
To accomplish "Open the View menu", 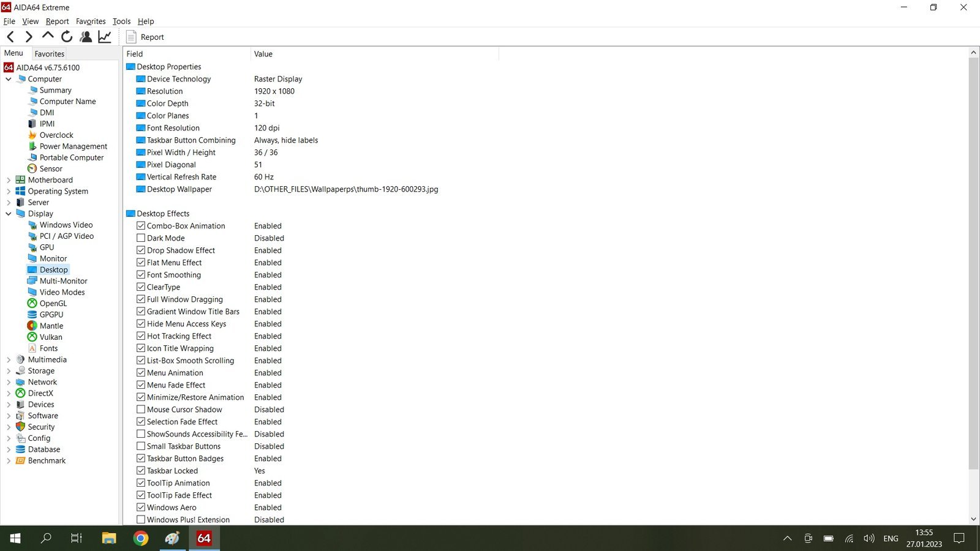I will 30,21.
